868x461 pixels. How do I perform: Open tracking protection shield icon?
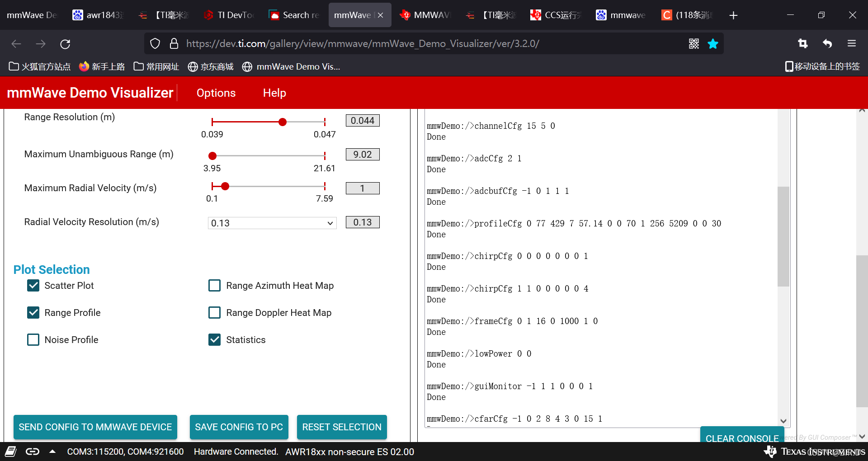click(155, 43)
